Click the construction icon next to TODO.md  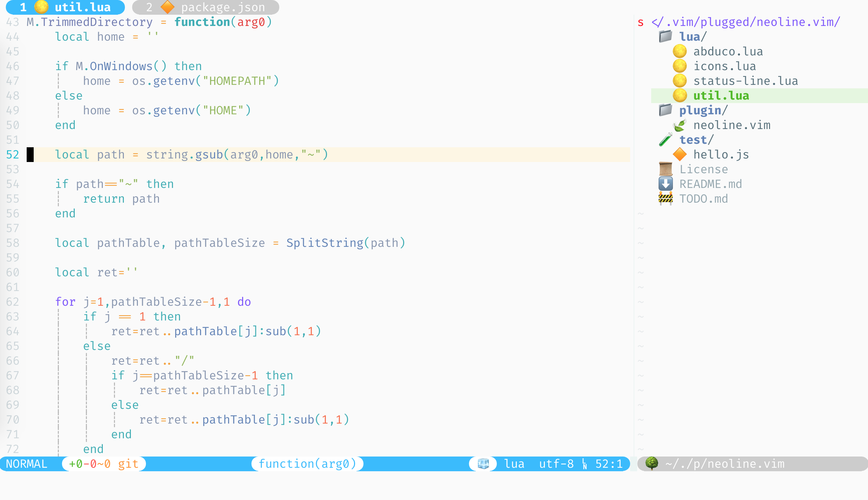666,198
